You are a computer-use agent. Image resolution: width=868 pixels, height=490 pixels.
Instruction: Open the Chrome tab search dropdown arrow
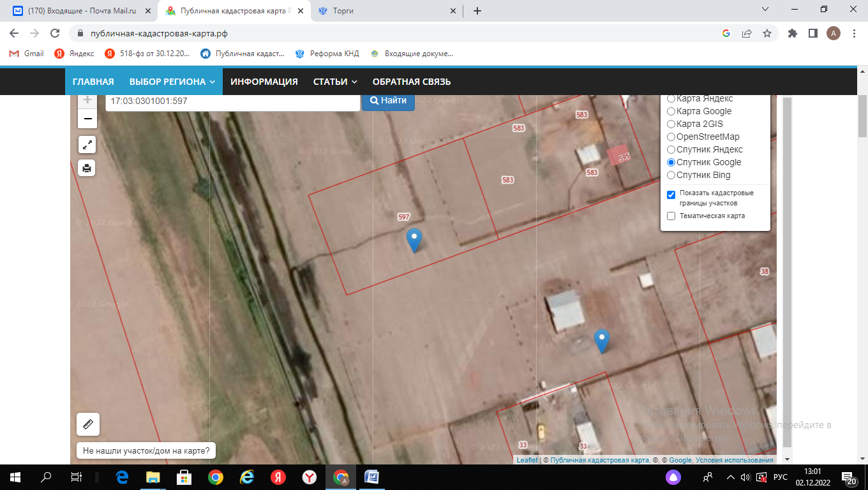pyautogui.click(x=766, y=10)
